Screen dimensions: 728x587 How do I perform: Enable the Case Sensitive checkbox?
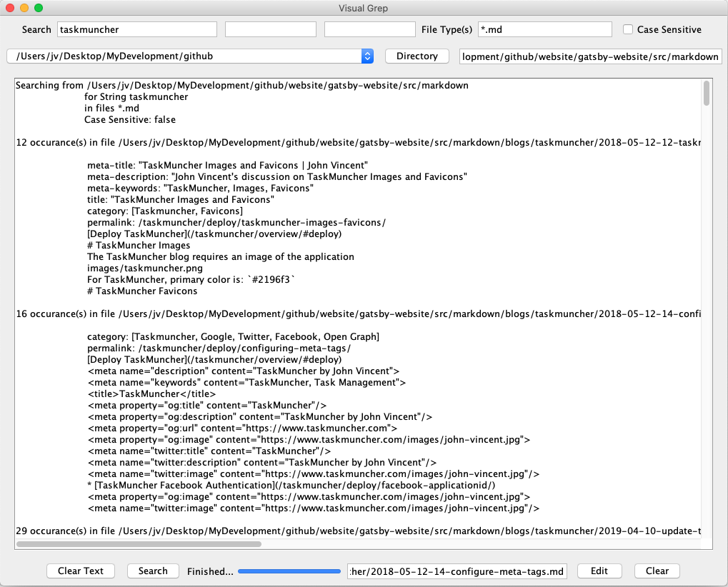coord(628,29)
